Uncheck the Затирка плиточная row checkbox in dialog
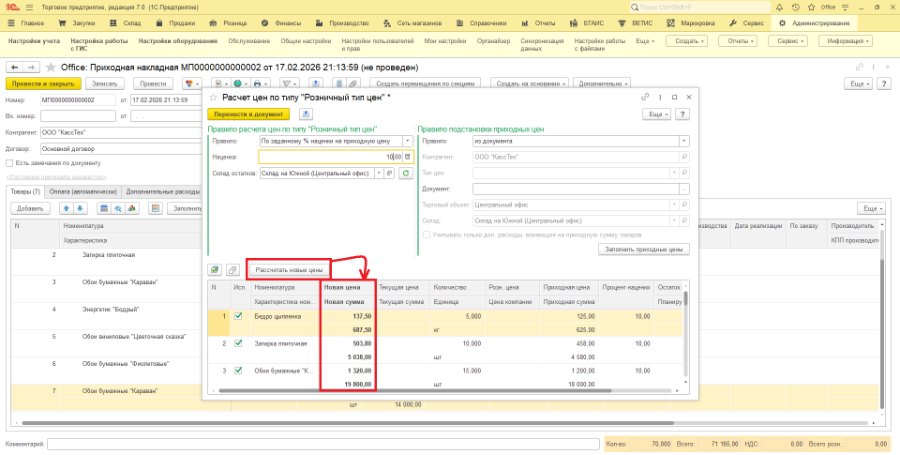The width and height of the screenshot is (900, 455). tap(238, 343)
